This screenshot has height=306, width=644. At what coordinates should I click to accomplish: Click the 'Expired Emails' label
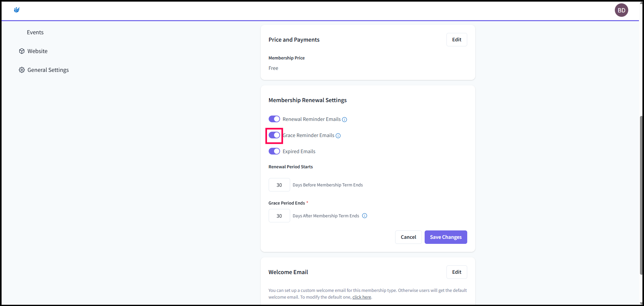pyautogui.click(x=299, y=151)
